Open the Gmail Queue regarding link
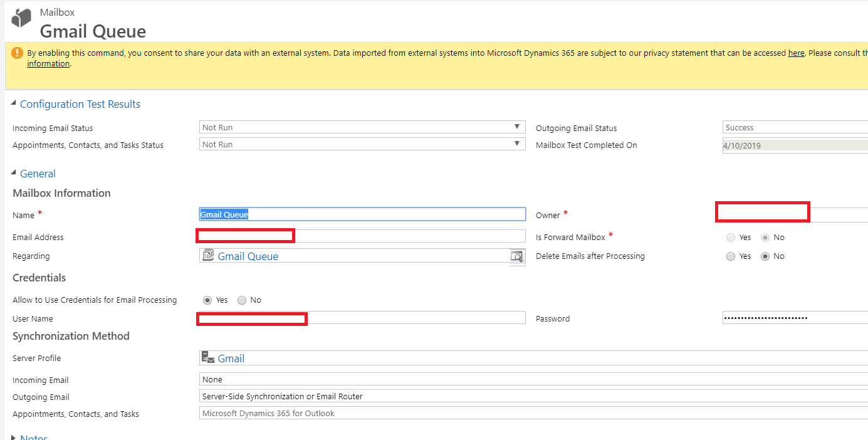The image size is (868, 440). pos(248,256)
